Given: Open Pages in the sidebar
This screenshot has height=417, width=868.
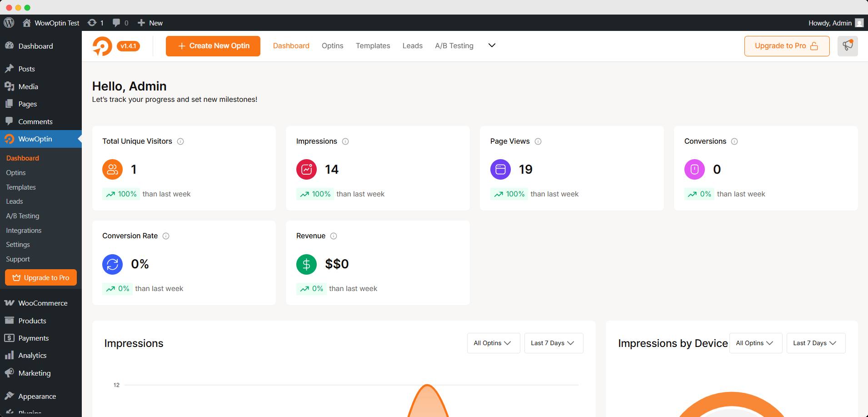Looking at the screenshot, I should [x=41, y=104].
